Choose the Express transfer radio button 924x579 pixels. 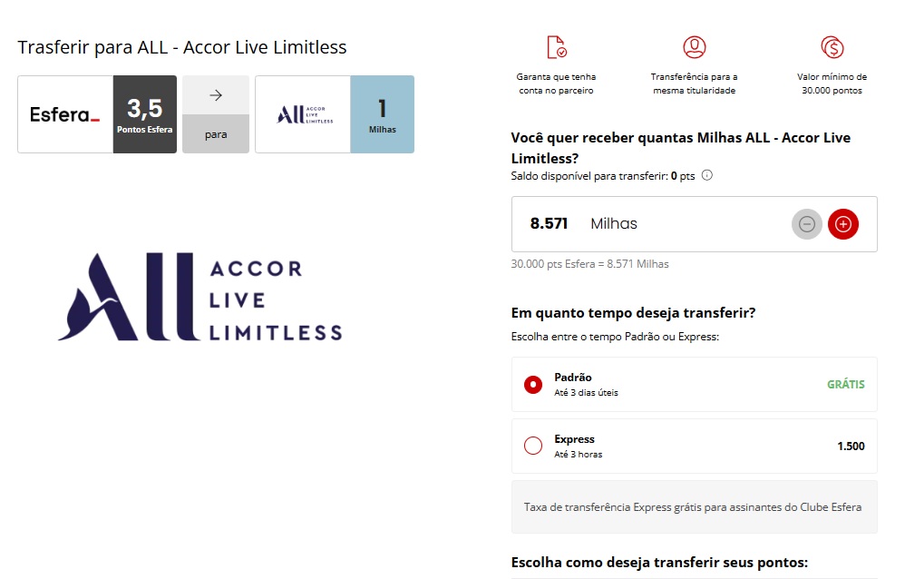click(533, 446)
